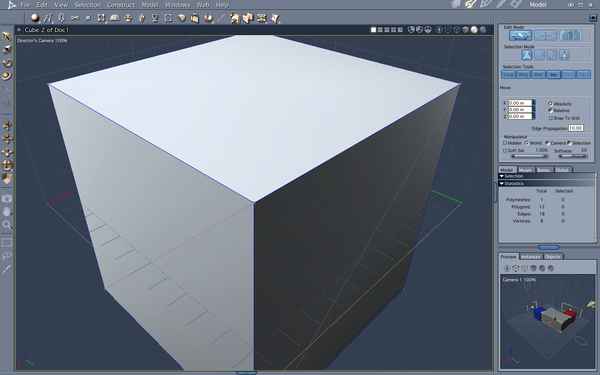600x375 pixels.
Task: Adjust the Soft Sel. slider
Action: pos(529,156)
